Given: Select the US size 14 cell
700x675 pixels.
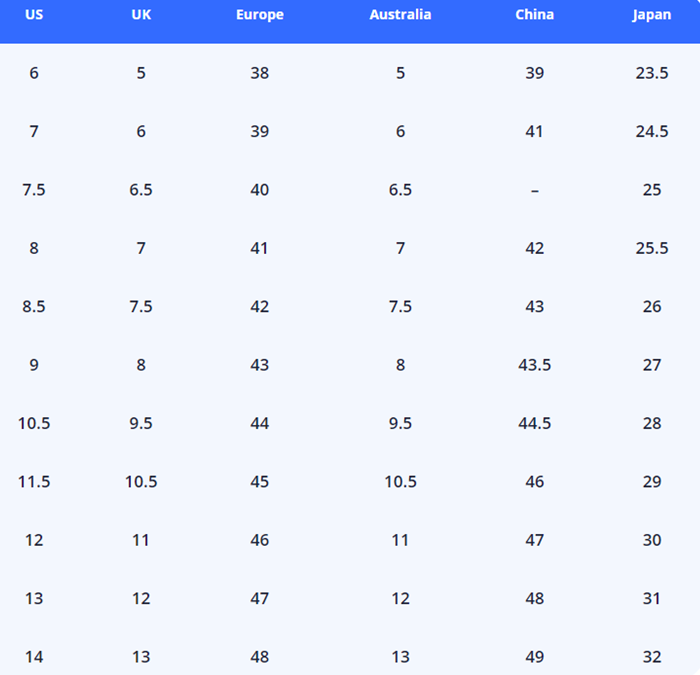Looking at the screenshot, I should tap(34, 657).
